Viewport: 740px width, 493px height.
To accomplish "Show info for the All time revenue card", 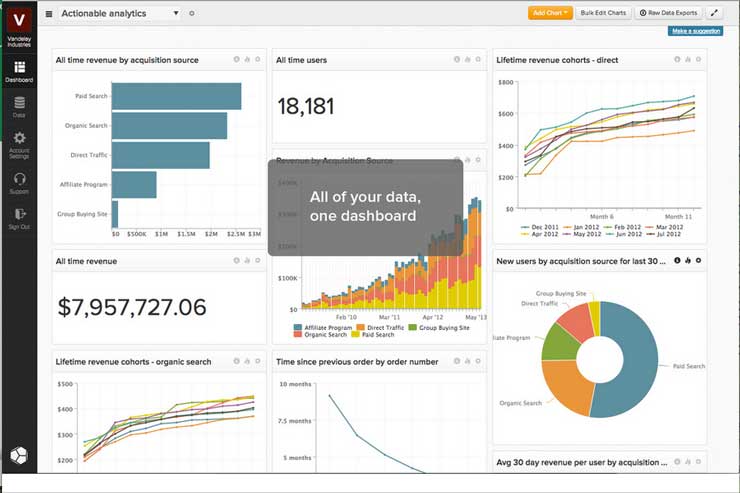I will coord(236,260).
